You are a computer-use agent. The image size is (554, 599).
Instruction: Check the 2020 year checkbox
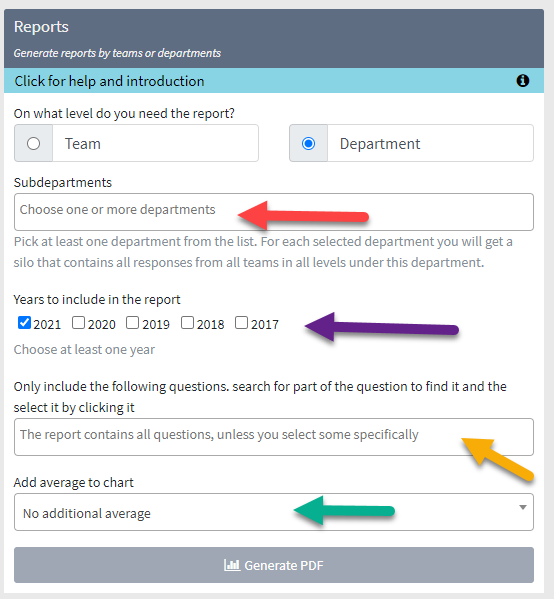click(78, 322)
